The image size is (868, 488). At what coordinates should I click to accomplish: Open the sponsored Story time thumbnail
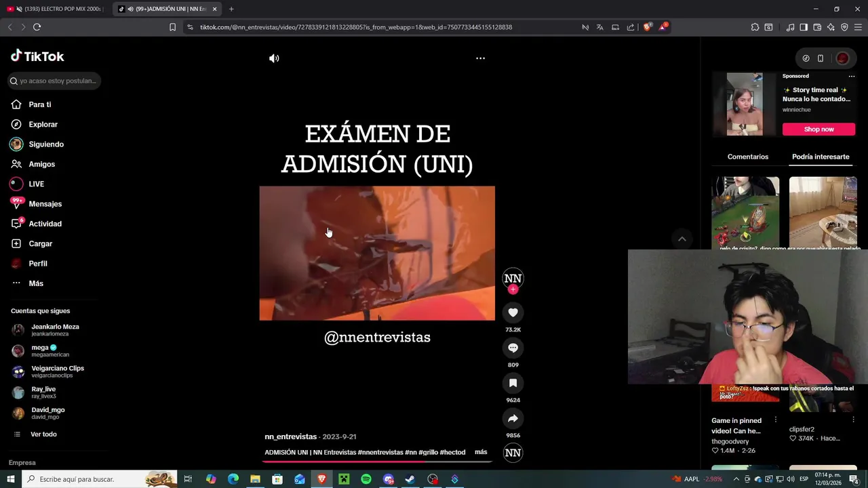(745, 104)
